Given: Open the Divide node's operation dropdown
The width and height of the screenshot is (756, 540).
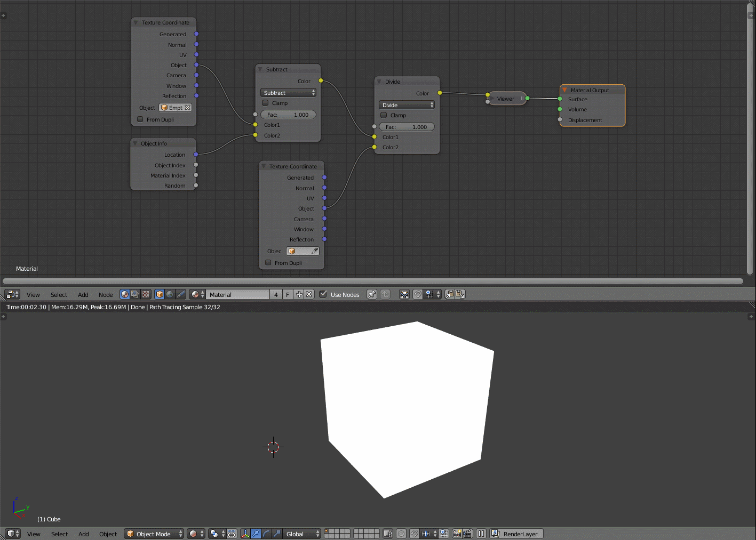Looking at the screenshot, I should coord(407,104).
